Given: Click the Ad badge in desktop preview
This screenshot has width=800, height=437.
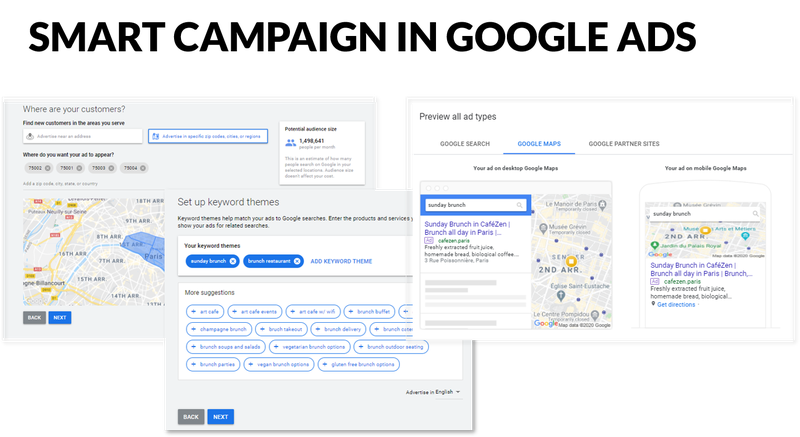Looking at the screenshot, I should (x=429, y=240).
